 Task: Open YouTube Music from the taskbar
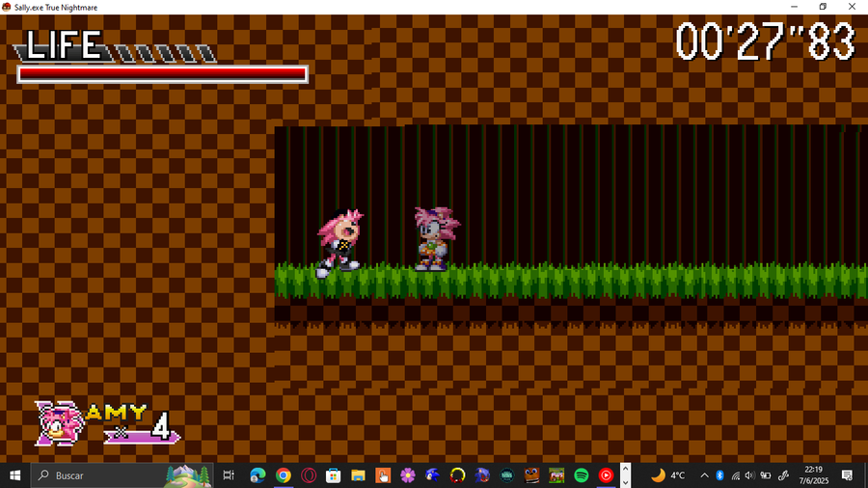606,475
